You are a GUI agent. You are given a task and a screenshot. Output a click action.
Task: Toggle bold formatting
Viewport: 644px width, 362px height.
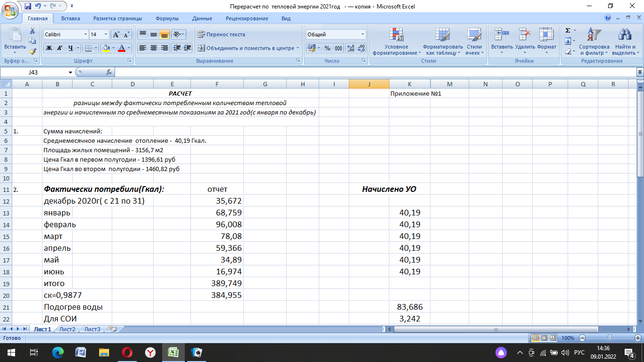point(49,48)
